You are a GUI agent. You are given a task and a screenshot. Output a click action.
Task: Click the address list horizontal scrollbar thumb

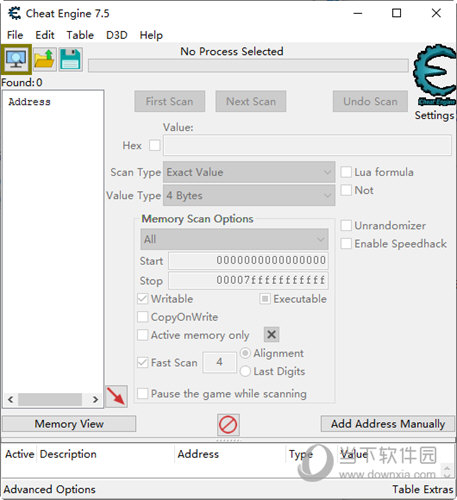[x=50, y=399]
